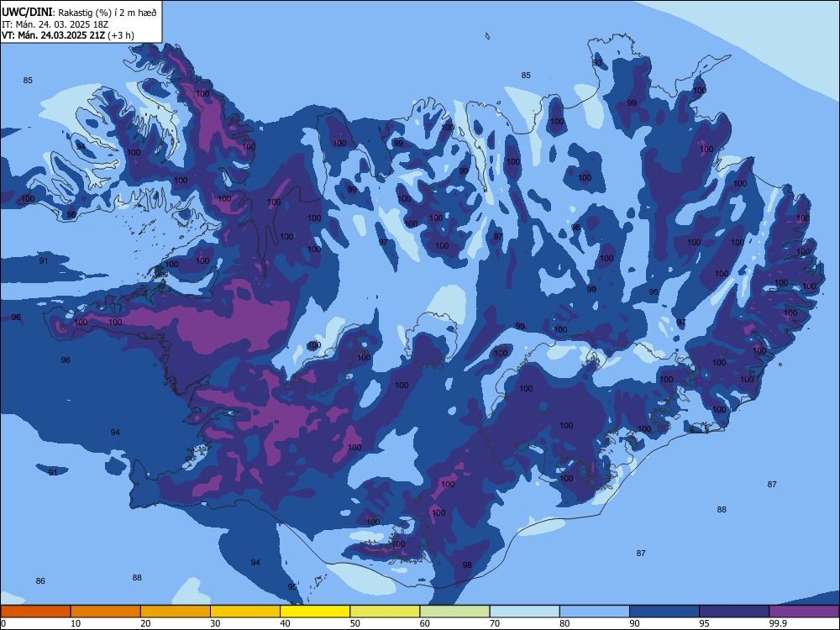Click the light green 60–70 legend swatch
Image resolution: width=840 pixels, height=630 pixels.
pos(454,612)
